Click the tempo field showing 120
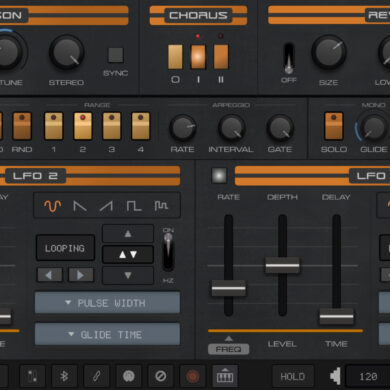 click(x=368, y=377)
